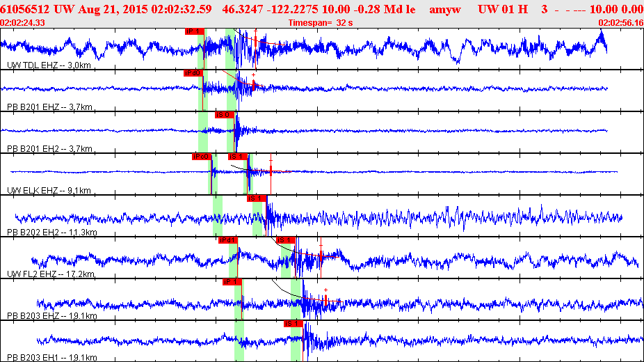644x362 pixels.
Task: Select the iS 1 pick flag on FL2 EHZ
Action: [x=285, y=240]
